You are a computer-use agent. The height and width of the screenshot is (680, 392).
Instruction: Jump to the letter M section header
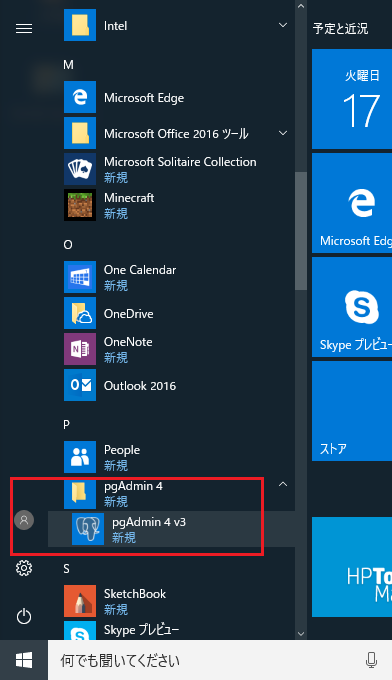(68, 65)
